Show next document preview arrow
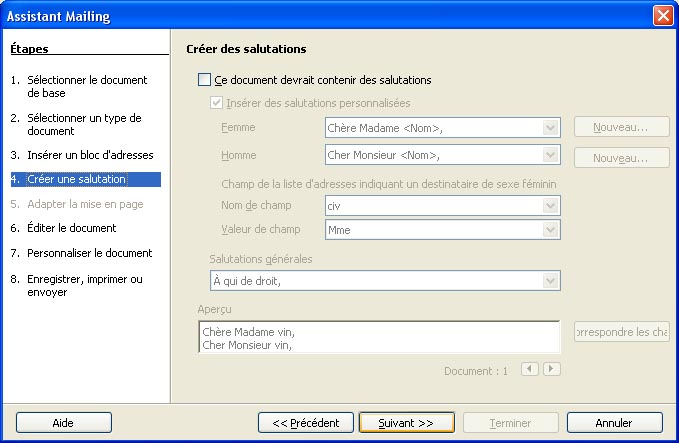The width and height of the screenshot is (679, 443). click(x=551, y=369)
